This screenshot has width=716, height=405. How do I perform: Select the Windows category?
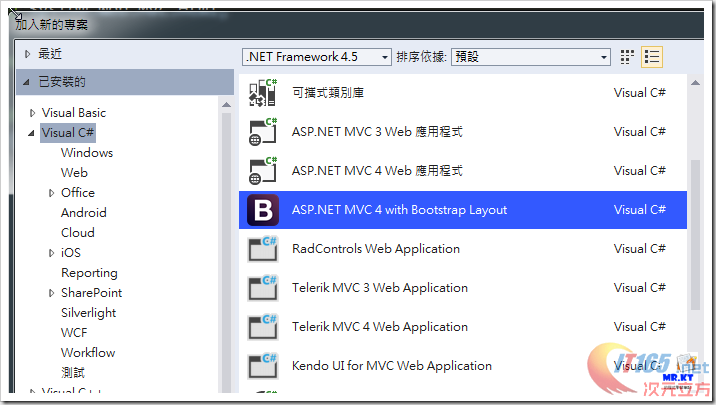pyautogui.click(x=87, y=153)
